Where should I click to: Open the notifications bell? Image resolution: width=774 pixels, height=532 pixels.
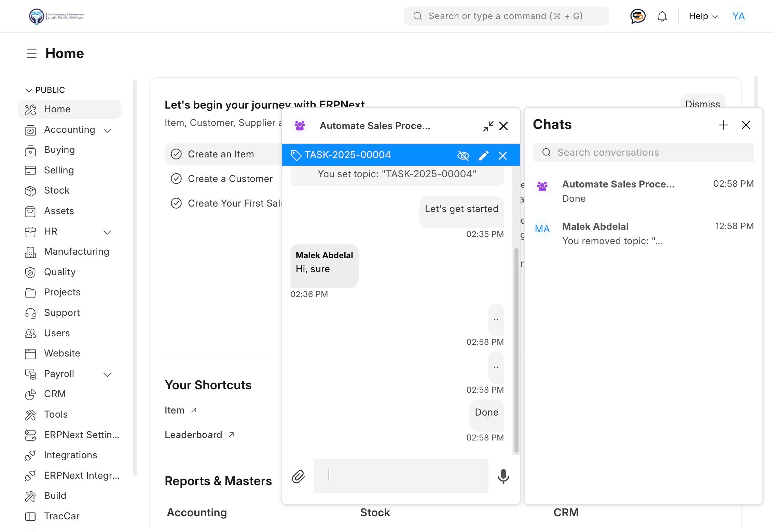click(x=662, y=16)
